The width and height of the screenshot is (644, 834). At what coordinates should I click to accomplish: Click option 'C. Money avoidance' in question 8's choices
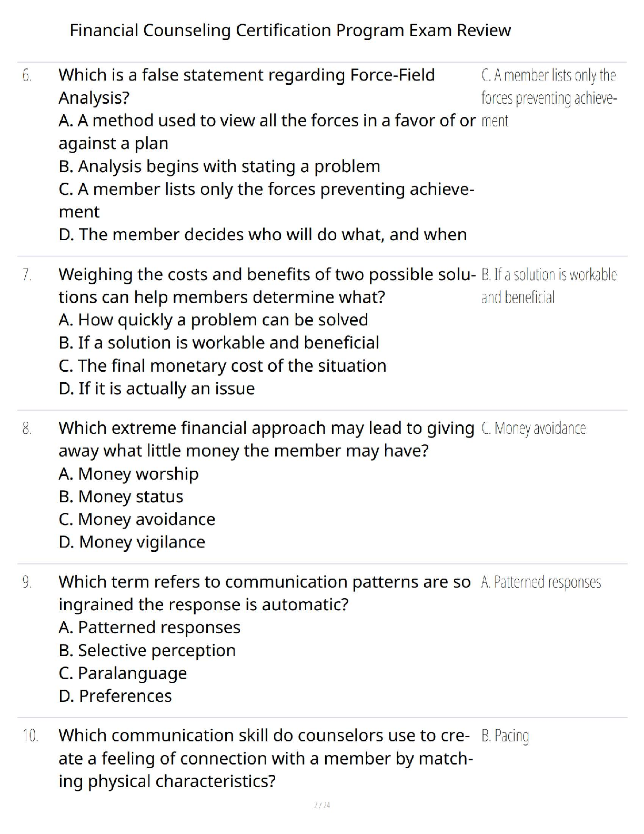(137, 519)
